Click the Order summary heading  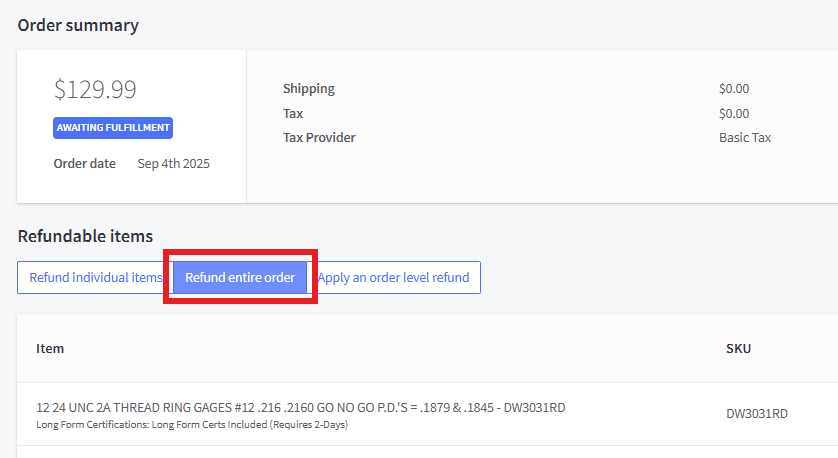[78, 25]
